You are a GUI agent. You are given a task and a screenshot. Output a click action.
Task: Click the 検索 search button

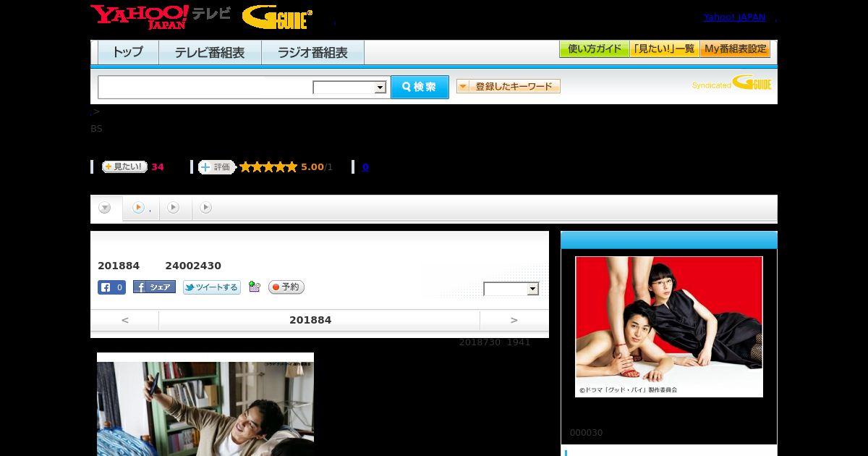click(x=420, y=87)
